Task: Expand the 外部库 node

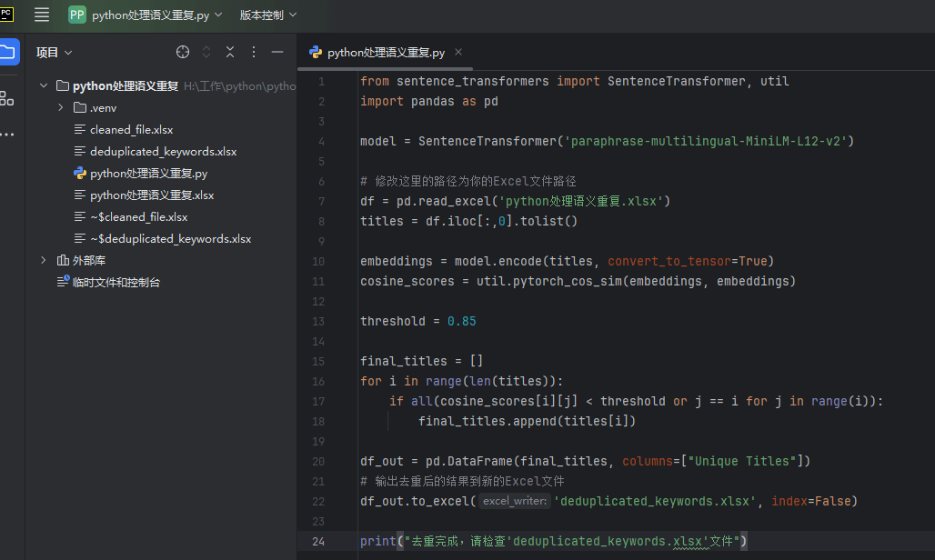Action: coord(44,260)
